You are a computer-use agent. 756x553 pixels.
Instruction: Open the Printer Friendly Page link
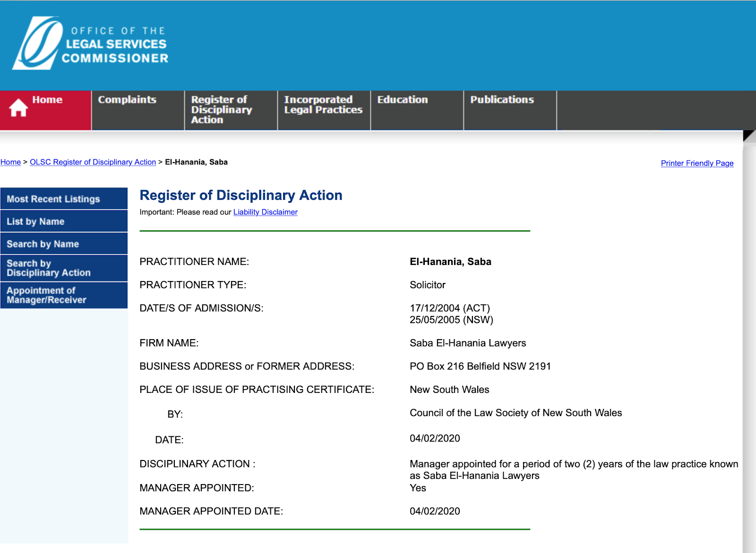[x=697, y=163]
